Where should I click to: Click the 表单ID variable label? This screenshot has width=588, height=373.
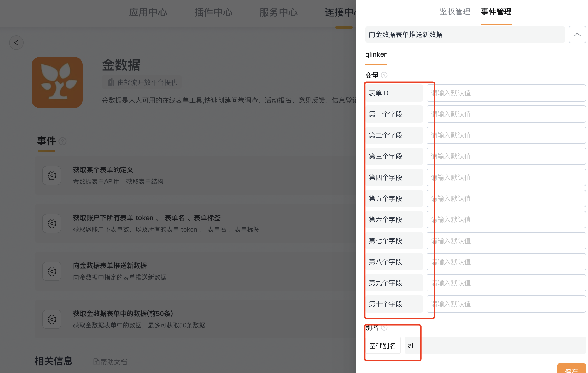coord(394,93)
